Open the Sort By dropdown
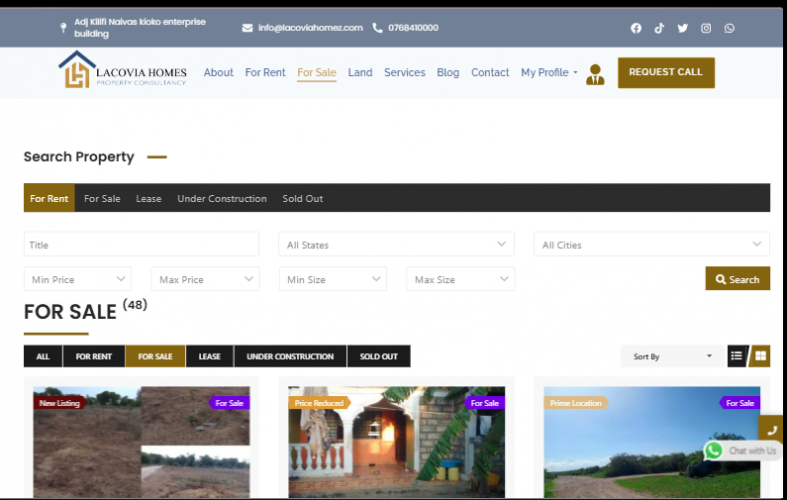The image size is (787, 500). pyautogui.click(x=672, y=356)
